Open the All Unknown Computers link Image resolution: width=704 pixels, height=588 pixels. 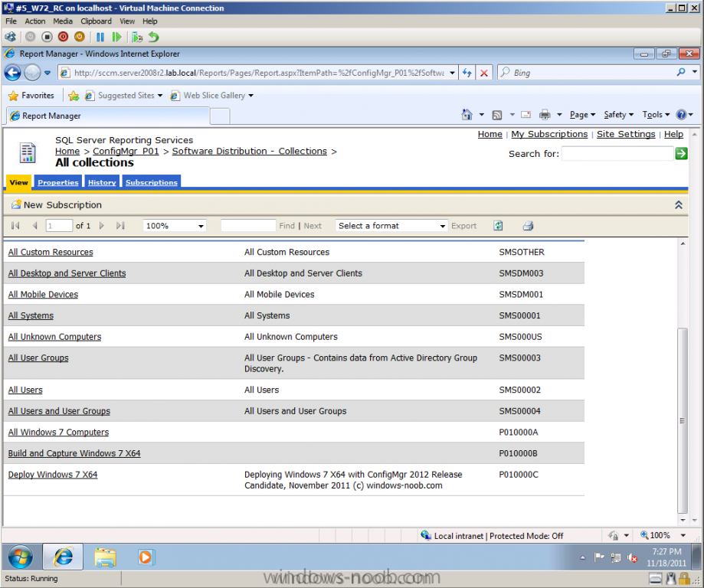coord(54,337)
